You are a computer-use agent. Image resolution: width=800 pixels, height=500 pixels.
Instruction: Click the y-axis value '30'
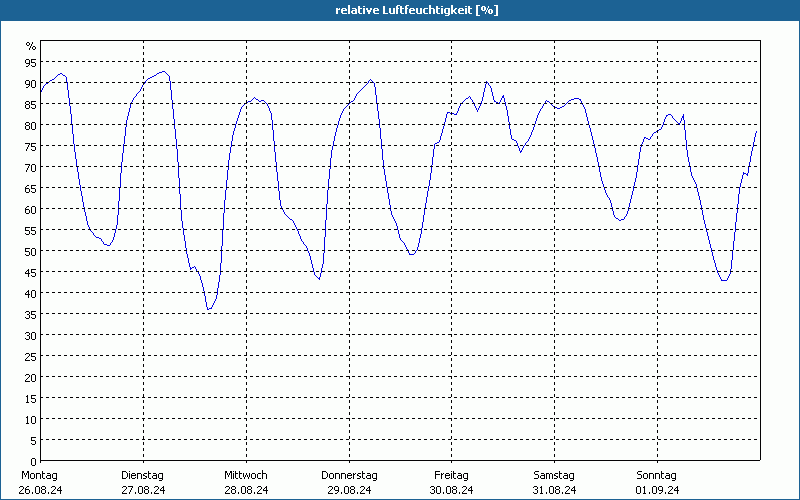(x=31, y=336)
